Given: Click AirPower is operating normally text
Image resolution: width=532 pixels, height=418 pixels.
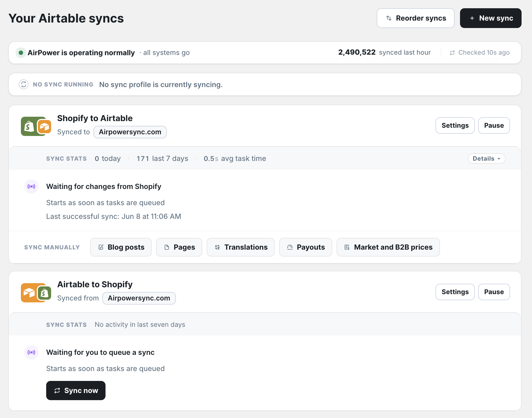Looking at the screenshot, I should tap(81, 52).
